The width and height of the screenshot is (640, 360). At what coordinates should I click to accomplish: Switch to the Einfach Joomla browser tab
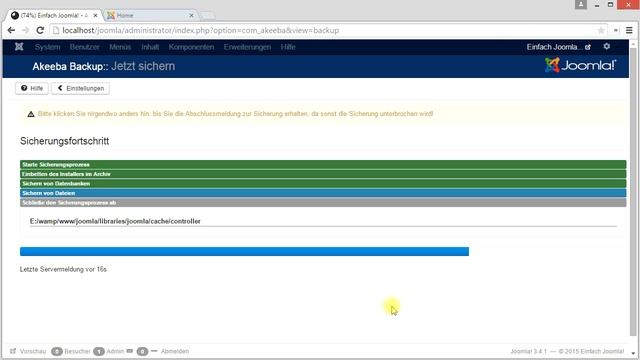pyautogui.click(x=54, y=16)
